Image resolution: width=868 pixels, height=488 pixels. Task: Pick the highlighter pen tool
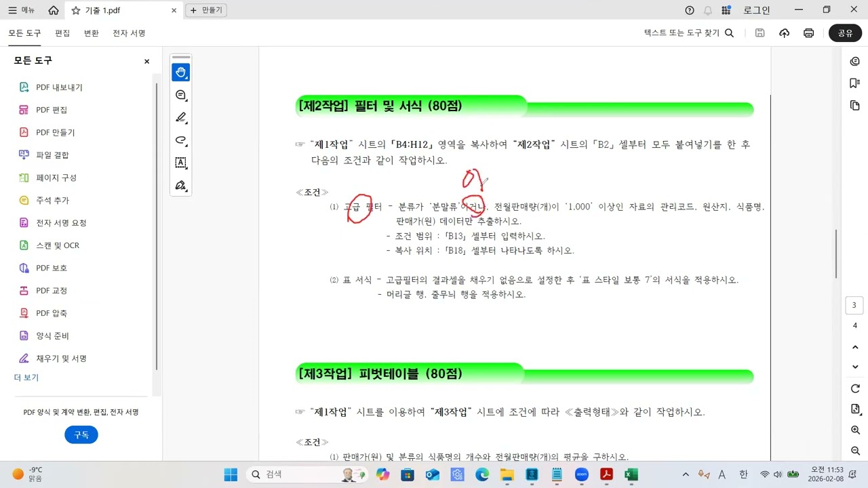(180, 118)
